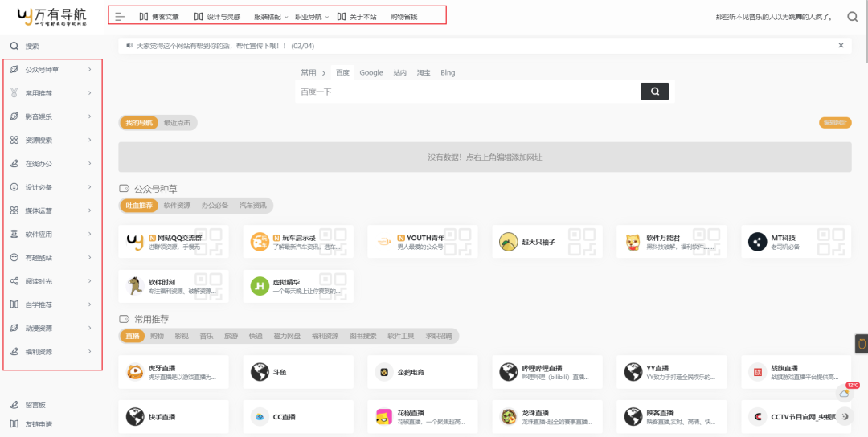Click the 软件时刻 horse avatar icon

pyautogui.click(x=135, y=285)
